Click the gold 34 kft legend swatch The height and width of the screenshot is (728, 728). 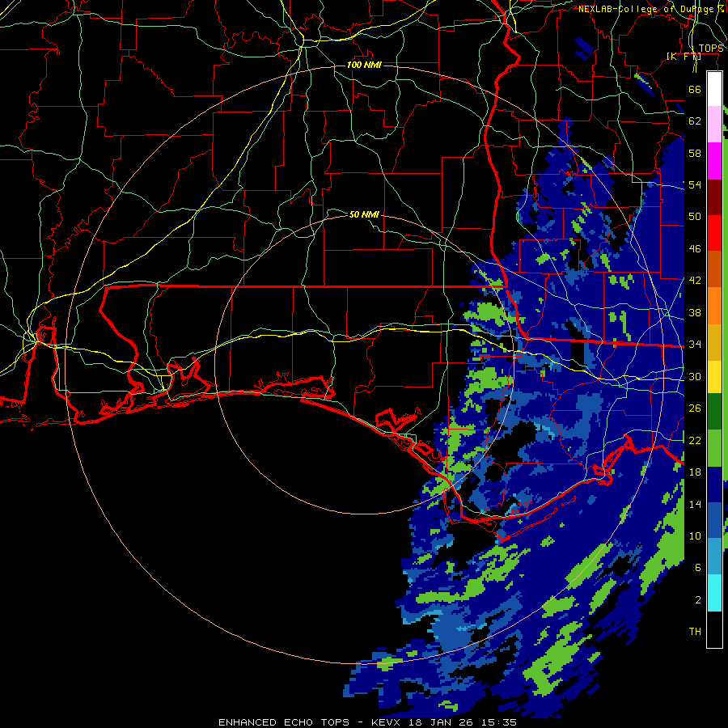[x=714, y=342]
